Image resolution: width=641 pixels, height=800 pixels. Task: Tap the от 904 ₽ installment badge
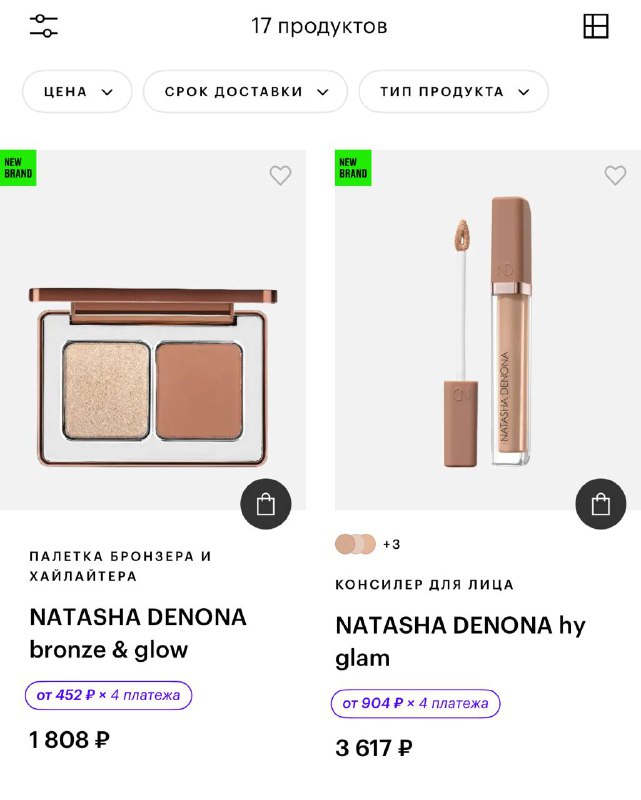[x=415, y=703]
